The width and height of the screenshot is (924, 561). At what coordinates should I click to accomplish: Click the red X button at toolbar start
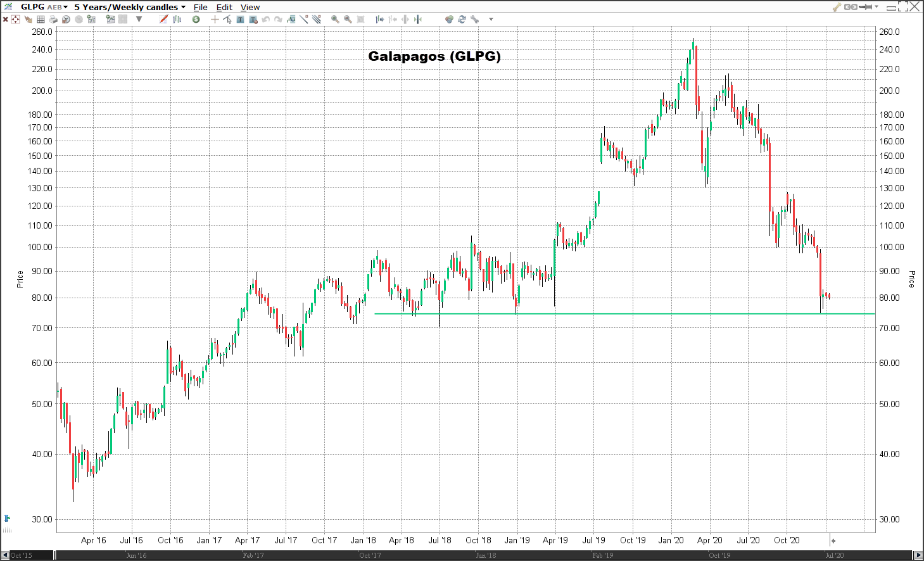click(x=6, y=20)
